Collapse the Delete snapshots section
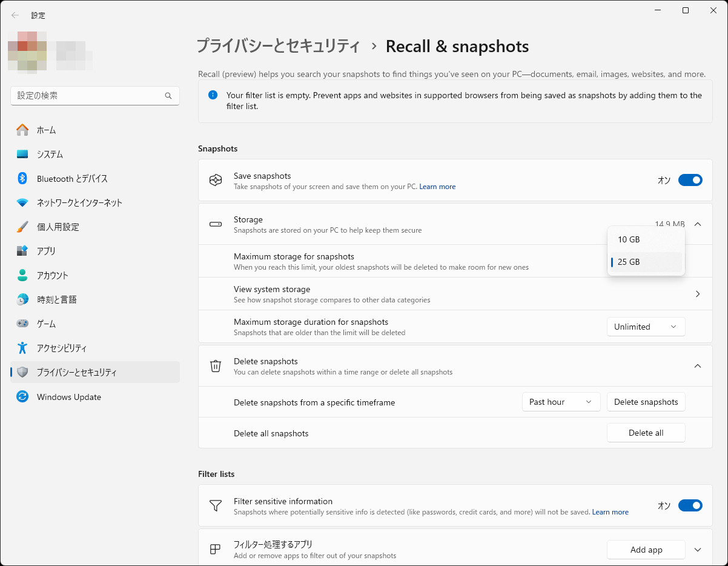The width and height of the screenshot is (728, 566). 697,365
